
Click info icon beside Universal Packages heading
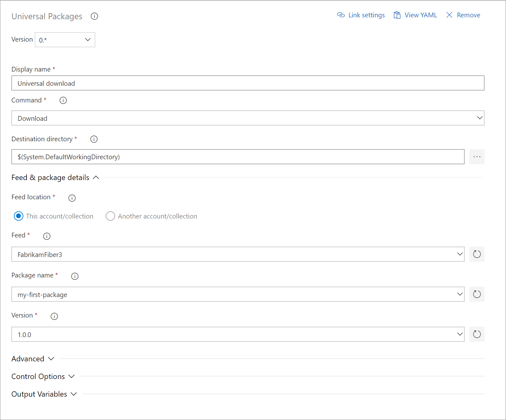pyautogui.click(x=94, y=16)
